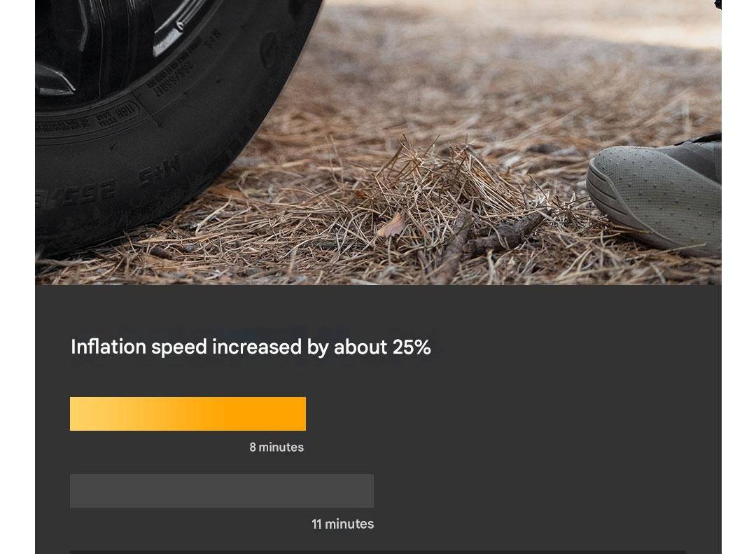Click the tire size text on the sidewall
Image resolution: width=756 pixels, height=554 pixels.
coord(77,193)
